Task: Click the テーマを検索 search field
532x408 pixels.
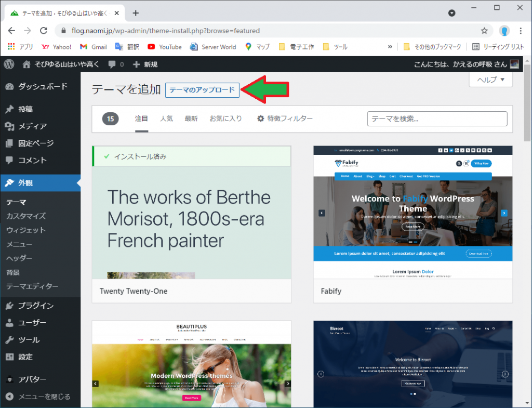Action: tap(437, 119)
